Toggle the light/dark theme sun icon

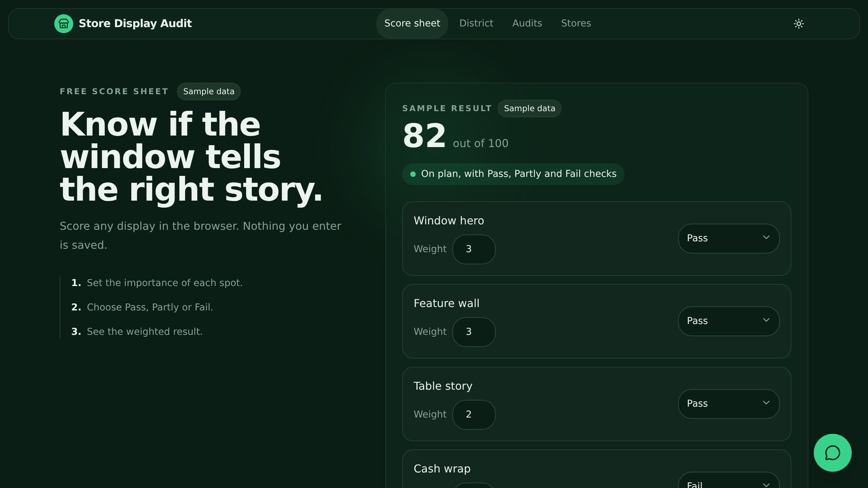coord(798,23)
